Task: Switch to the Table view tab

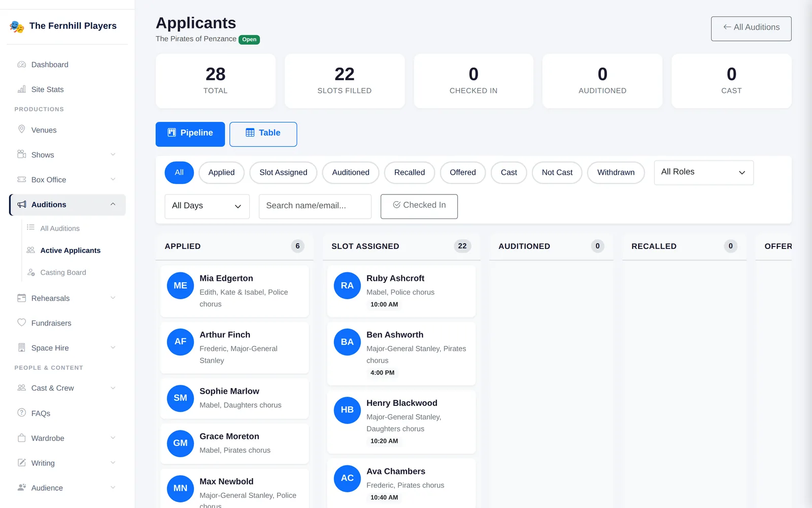Action: coord(263,134)
